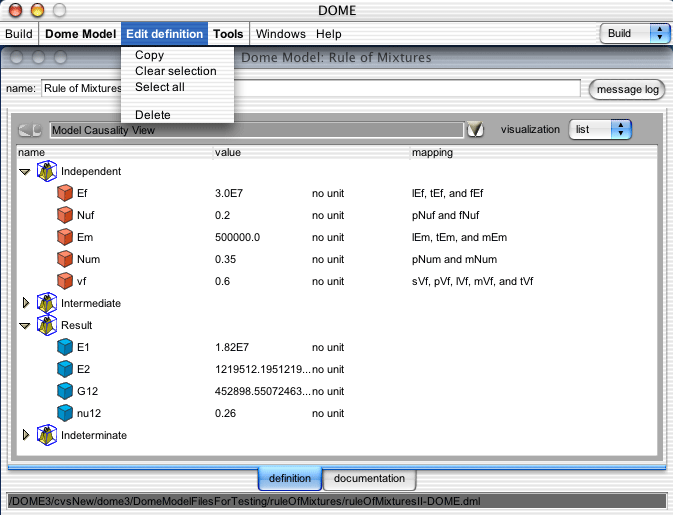Open the Tools menu
673x515 pixels.
pos(228,34)
